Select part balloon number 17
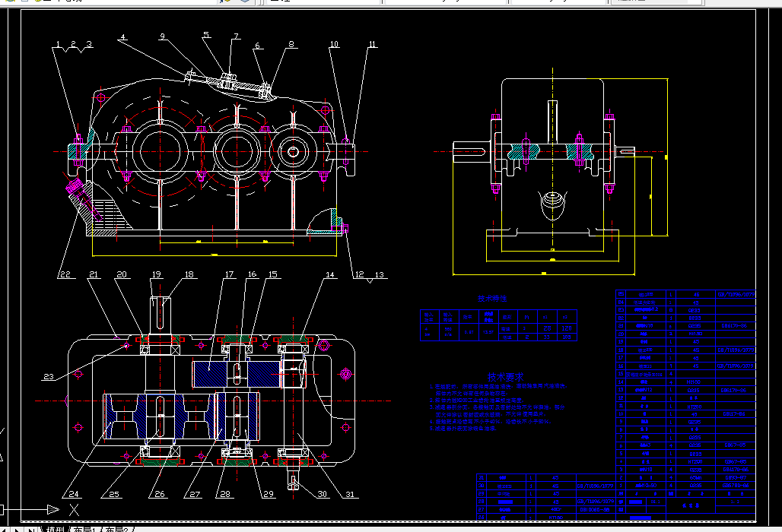Image resolution: width=782 pixels, height=532 pixels. coord(229,274)
